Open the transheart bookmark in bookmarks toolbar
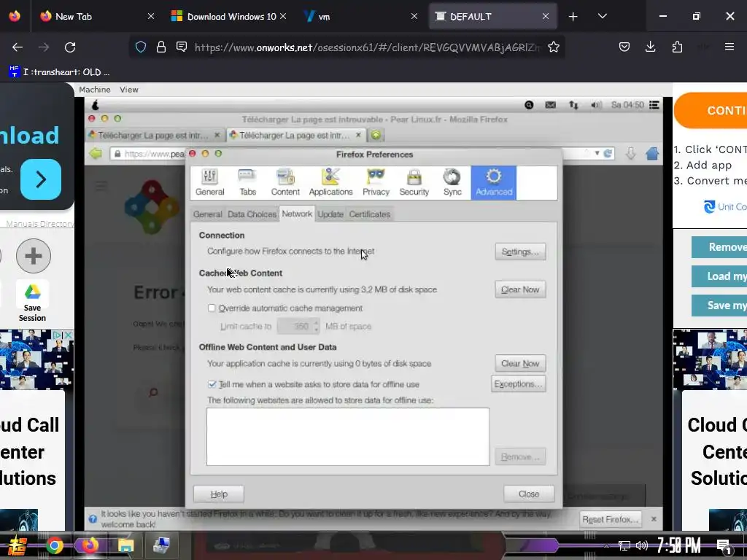 [x=59, y=72]
